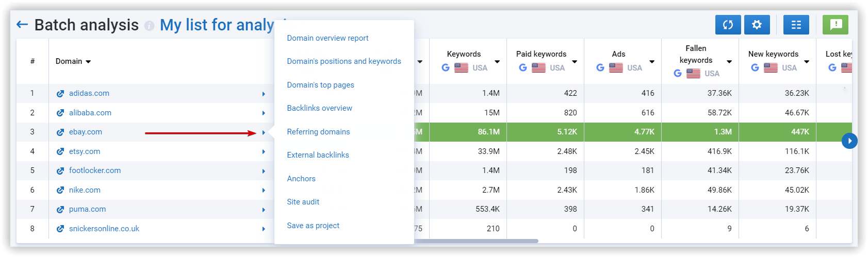Screen dimensions: 868x257
Task: Open settings with the gear button
Action: 757,25
